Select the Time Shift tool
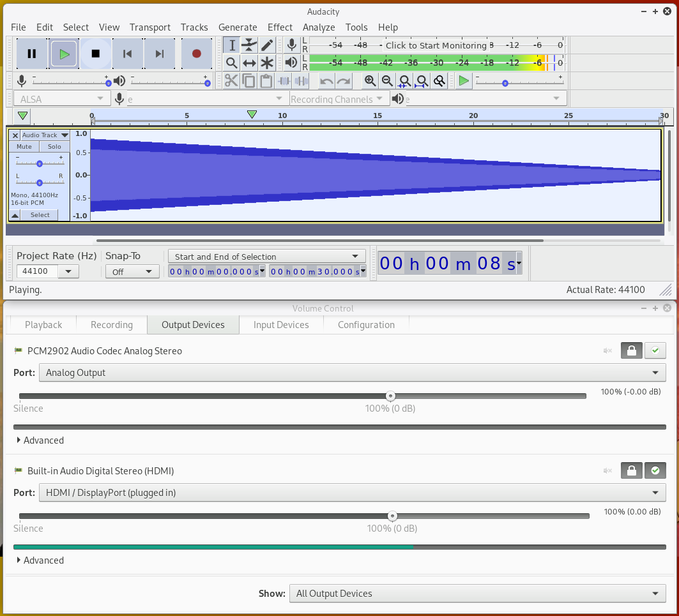Screen dimensions: 679x616 (x=250, y=63)
